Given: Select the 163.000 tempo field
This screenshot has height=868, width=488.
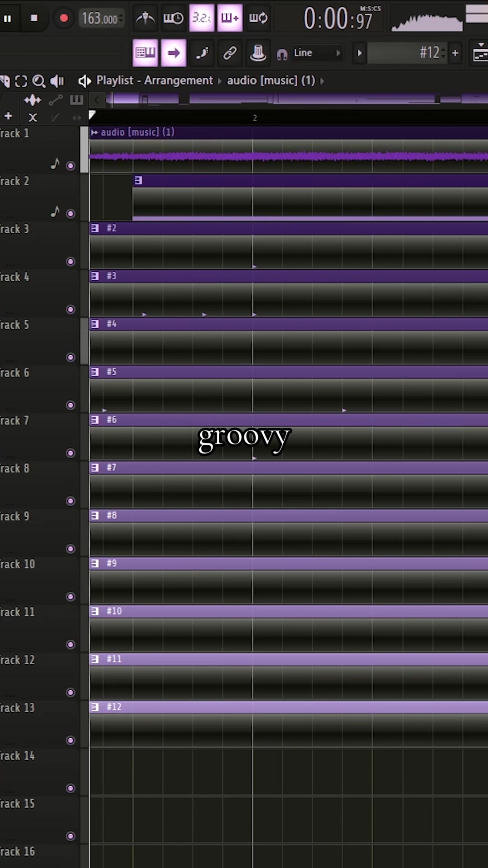Looking at the screenshot, I should click(102, 19).
